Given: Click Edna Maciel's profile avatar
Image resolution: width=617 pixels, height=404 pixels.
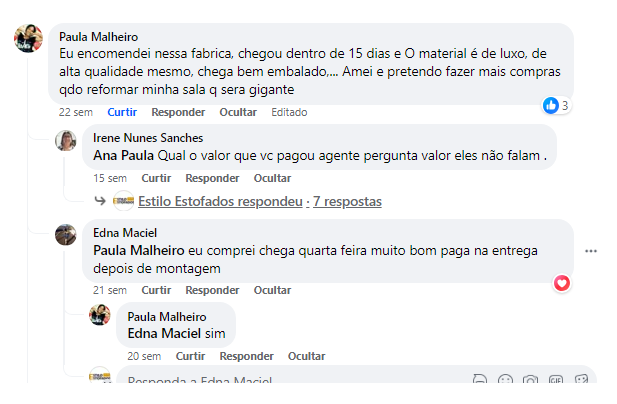Looking at the screenshot, I should 66,235.
